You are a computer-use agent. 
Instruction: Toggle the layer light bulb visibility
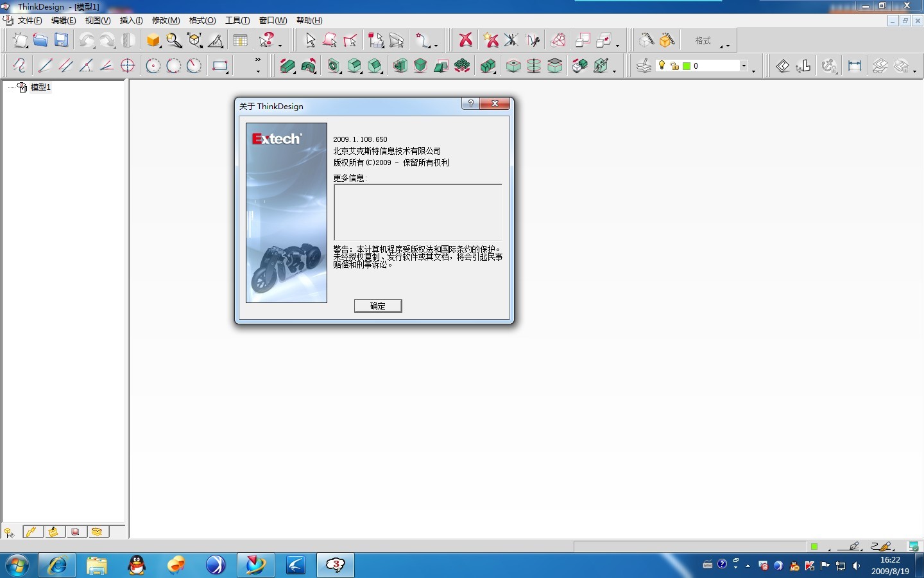[x=662, y=66]
